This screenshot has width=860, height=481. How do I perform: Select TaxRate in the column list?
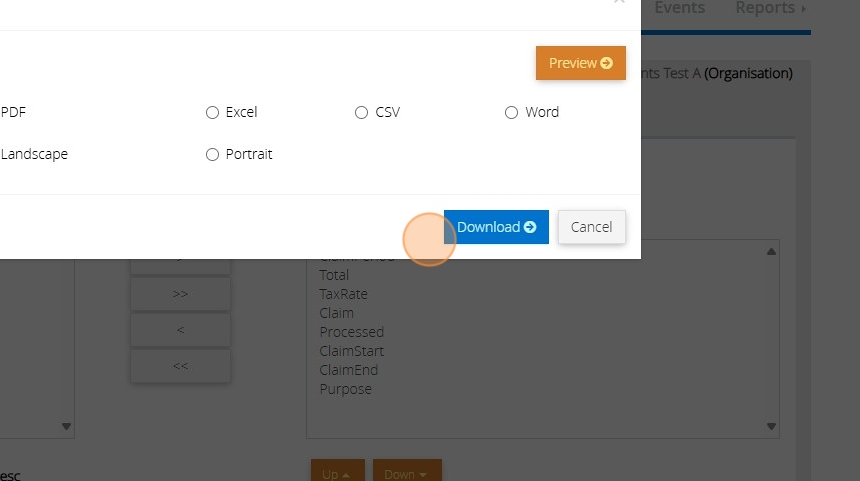point(343,294)
